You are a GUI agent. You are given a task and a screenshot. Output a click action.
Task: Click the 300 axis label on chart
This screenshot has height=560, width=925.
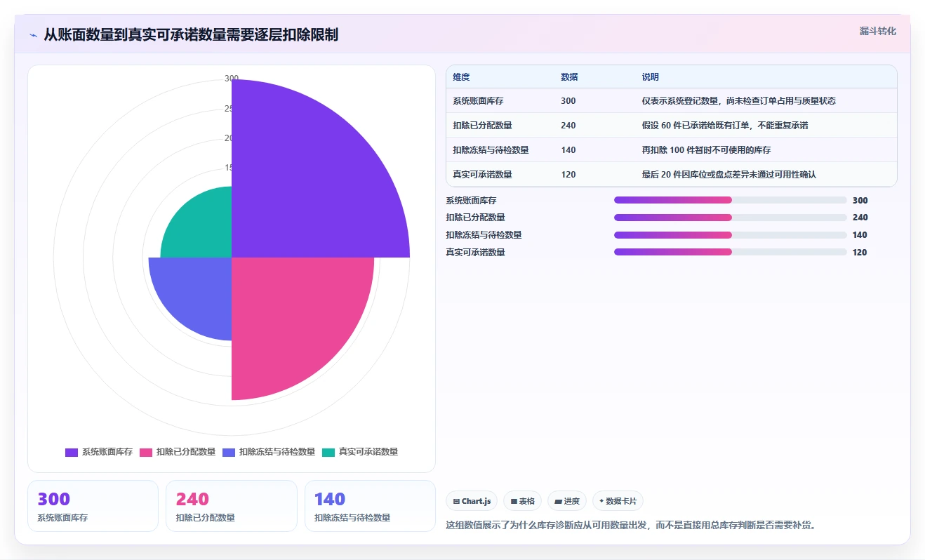tap(232, 79)
